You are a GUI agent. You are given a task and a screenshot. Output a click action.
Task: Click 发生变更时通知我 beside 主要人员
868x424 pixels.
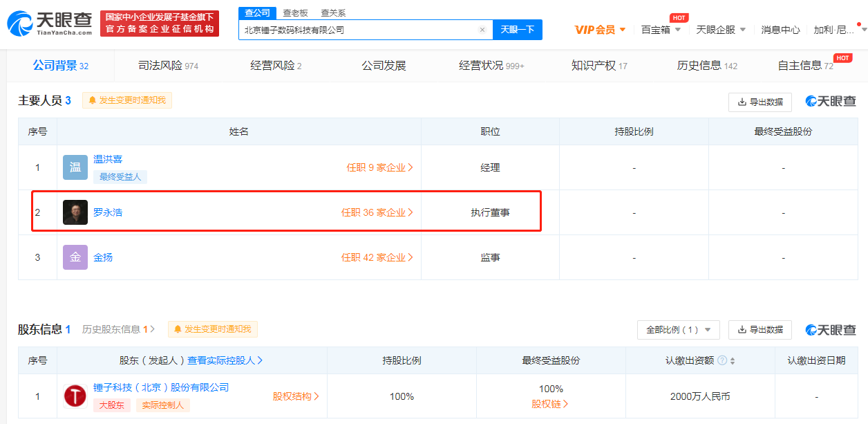pos(127,100)
